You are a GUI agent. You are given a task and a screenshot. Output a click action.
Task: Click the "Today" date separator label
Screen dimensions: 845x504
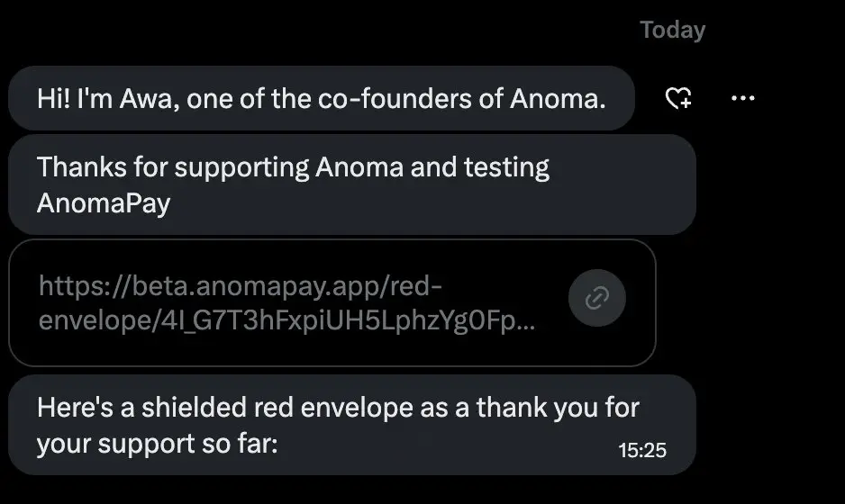[x=672, y=30]
